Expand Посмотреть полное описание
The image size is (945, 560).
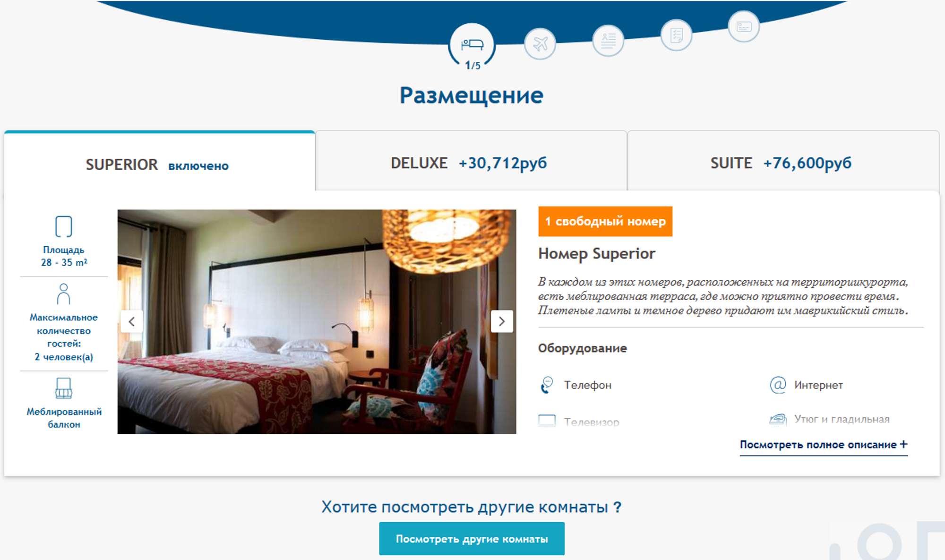[824, 445]
